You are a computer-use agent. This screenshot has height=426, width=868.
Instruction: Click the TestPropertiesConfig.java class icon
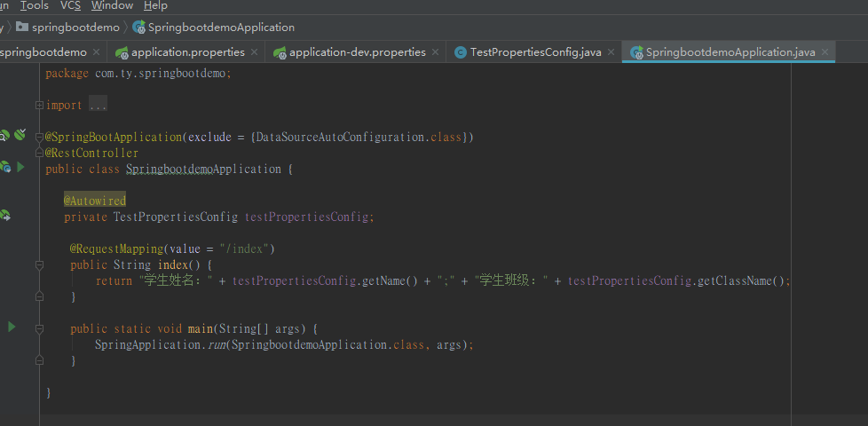click(460, 52)
